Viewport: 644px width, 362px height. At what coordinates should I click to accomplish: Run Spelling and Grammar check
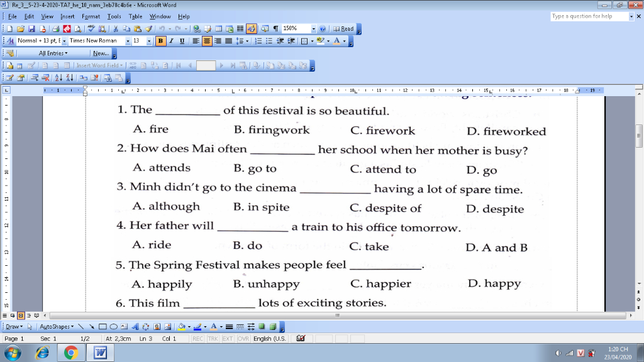coord(91,29)
